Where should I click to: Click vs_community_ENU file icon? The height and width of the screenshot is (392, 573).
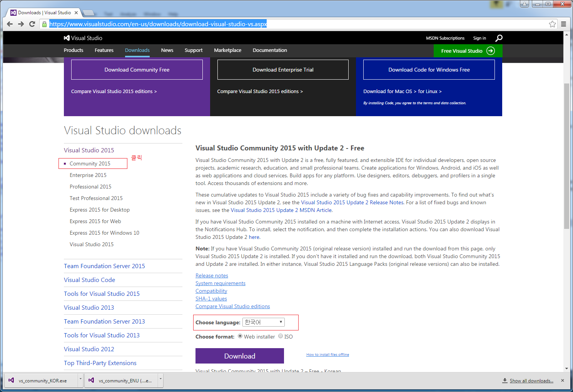pos(91,380)
